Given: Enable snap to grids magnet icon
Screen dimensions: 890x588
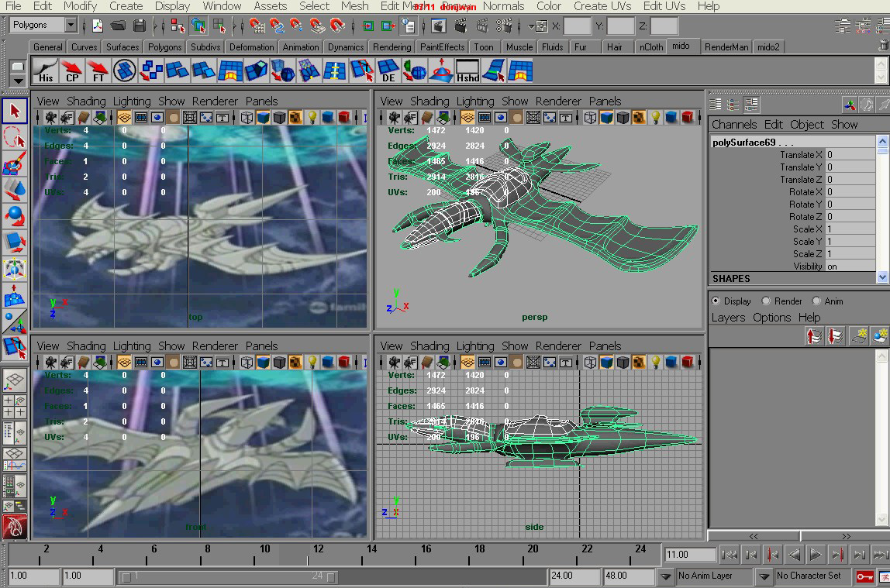Looking at the screenshot, I should click(257, 26).
